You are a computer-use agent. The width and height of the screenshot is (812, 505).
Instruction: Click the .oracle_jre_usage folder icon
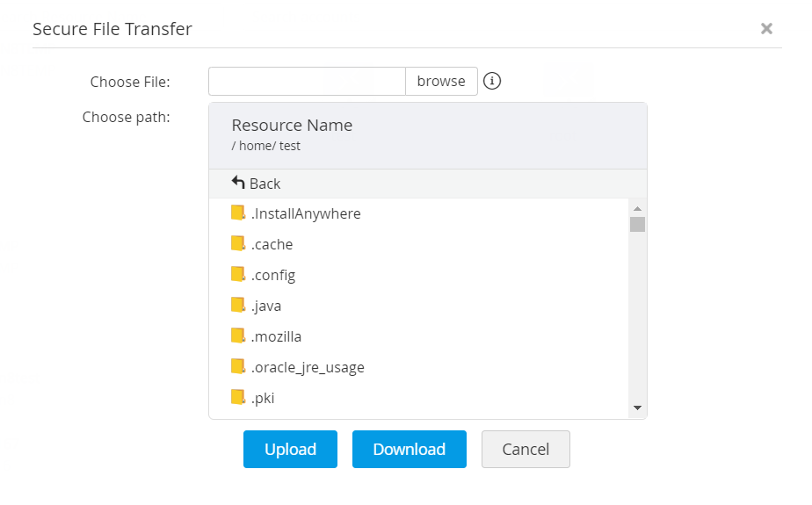[x=237, y=367]
